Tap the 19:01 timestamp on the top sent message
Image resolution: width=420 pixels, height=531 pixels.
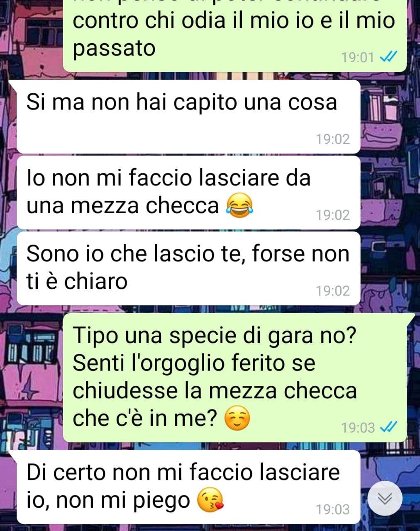point(358,57)
